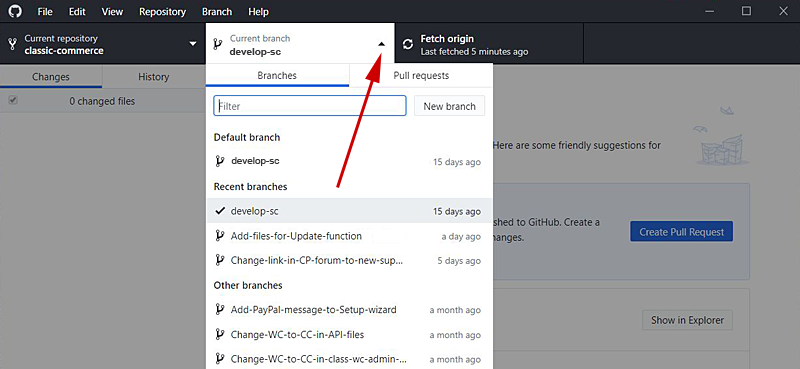Click branch icon beside Change-WC-to-CC-in-API-files

220,334
